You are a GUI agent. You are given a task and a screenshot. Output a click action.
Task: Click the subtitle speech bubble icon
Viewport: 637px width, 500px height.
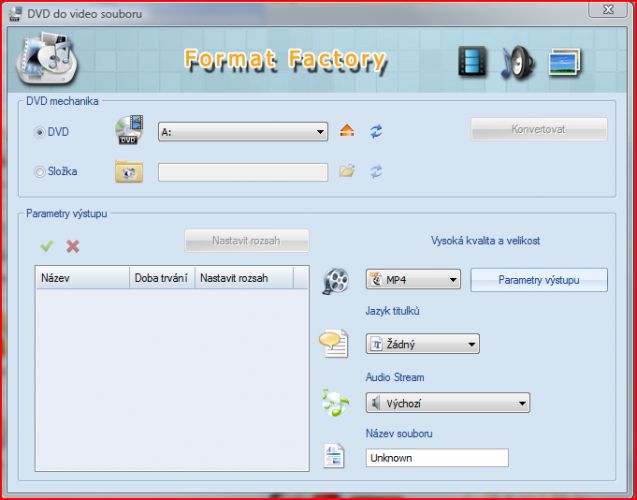click(x=334, y=344)
